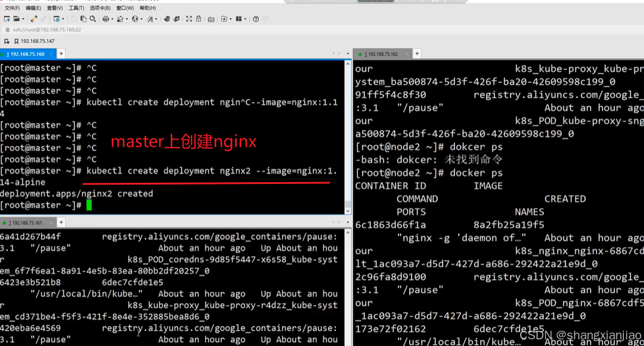
Task: Click scroll-up arrow of 192.168.75.161 terminal
Action: (x=348, y=232)
